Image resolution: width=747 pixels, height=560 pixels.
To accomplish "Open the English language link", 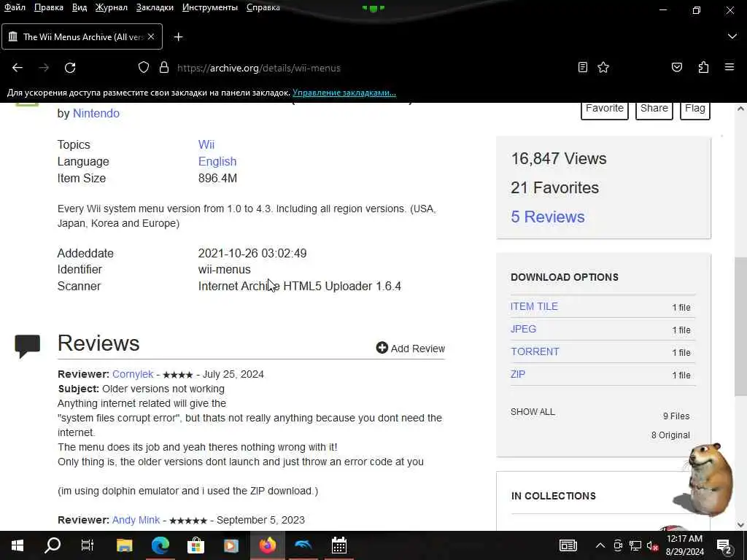I will click(x=217, y=161).
